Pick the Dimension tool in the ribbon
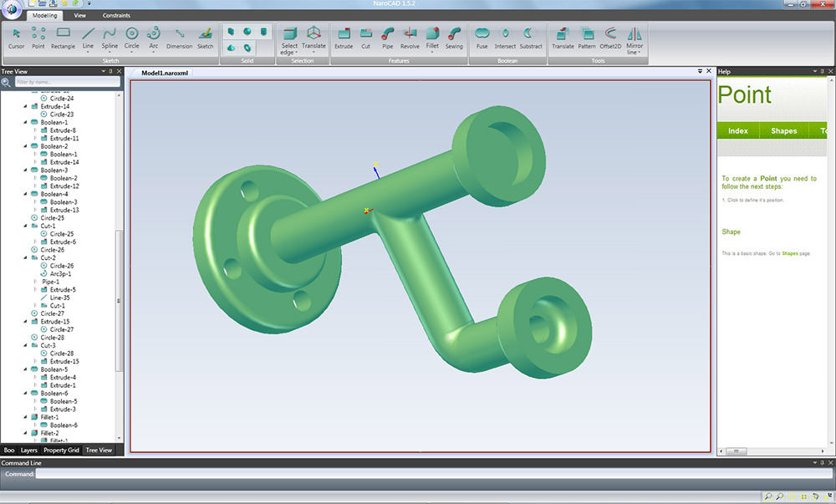 [179, 37]
